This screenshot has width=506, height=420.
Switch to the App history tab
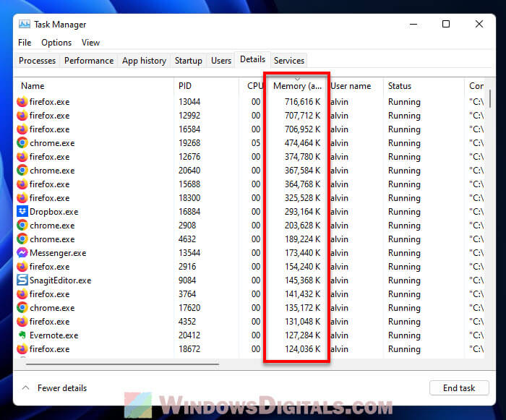[144, 61]
